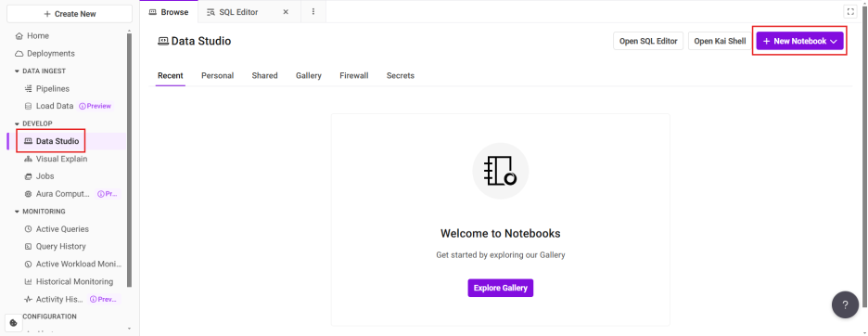Viewport: 868px width, 336px height.
Task: Open Data Studio in sidebar
Action: (66, 141)
